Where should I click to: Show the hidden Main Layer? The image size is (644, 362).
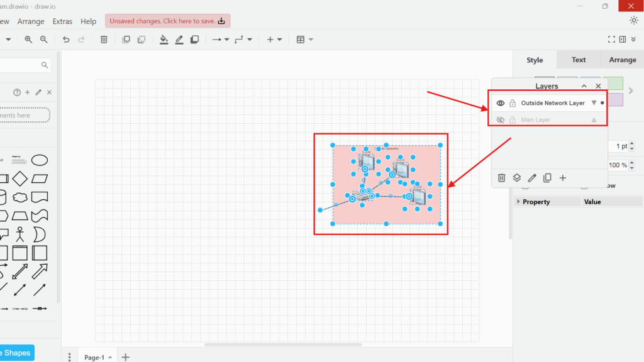click(x=500, y=119)
